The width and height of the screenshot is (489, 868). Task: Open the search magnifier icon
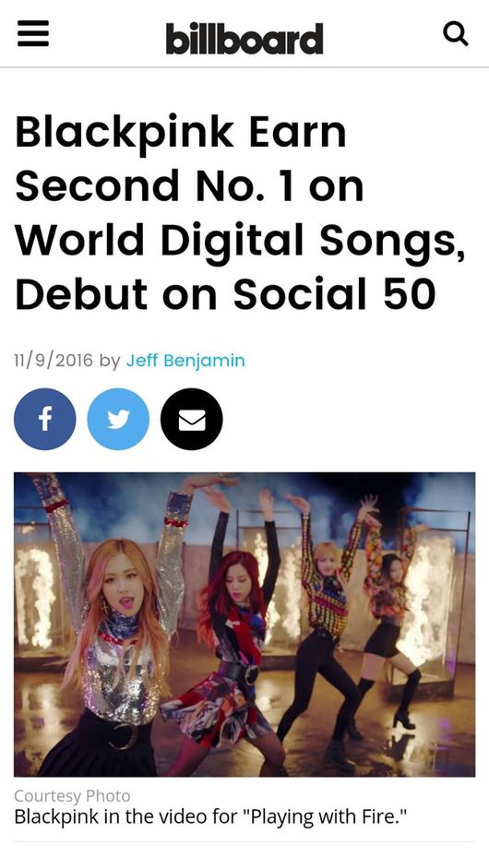click(x=456, y=34)
